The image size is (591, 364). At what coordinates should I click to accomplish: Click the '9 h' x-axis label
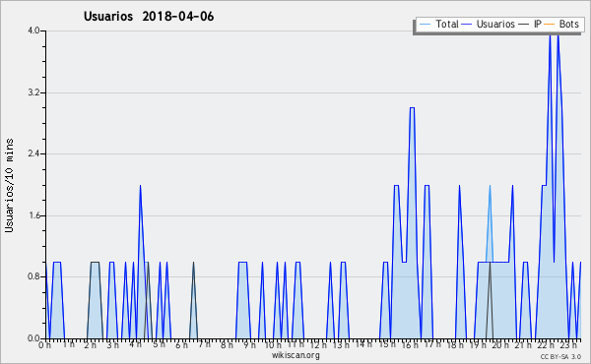coord(249,344)
